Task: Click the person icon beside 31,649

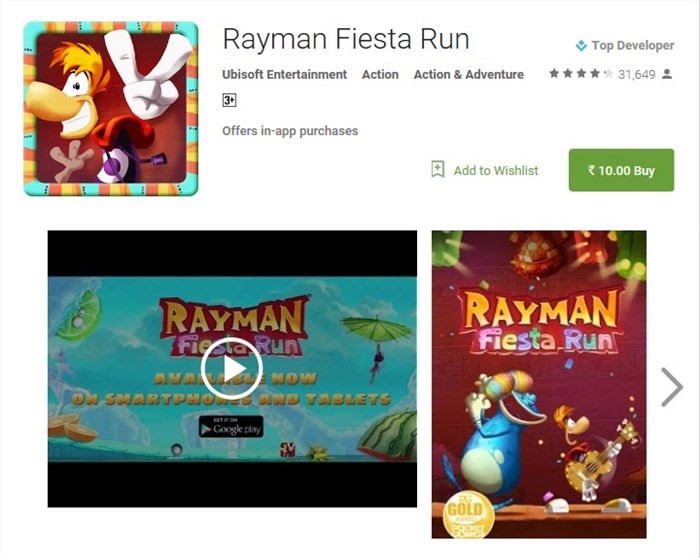Action: pos(667,74)
